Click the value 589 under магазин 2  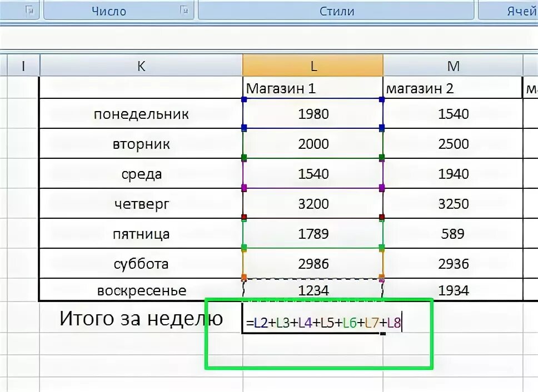454,233
